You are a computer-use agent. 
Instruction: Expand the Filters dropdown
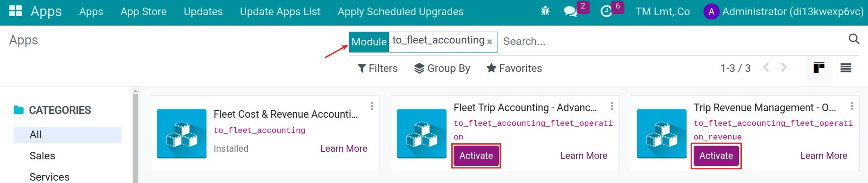(x=378, y=68)
